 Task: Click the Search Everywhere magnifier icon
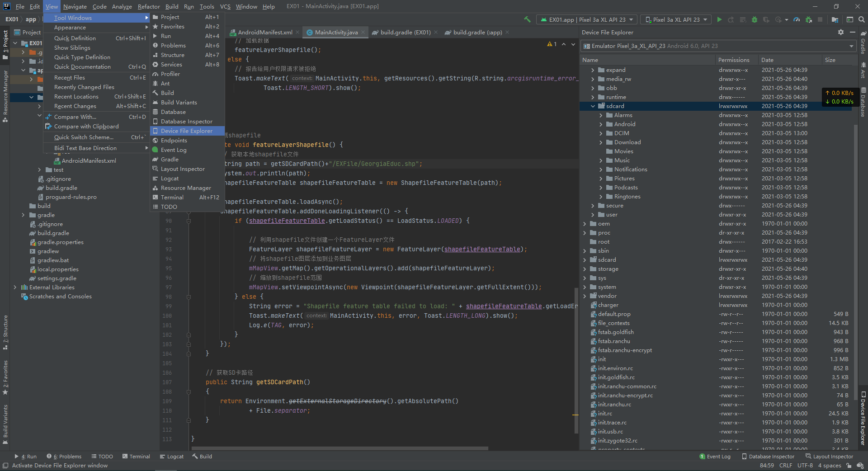862,19
